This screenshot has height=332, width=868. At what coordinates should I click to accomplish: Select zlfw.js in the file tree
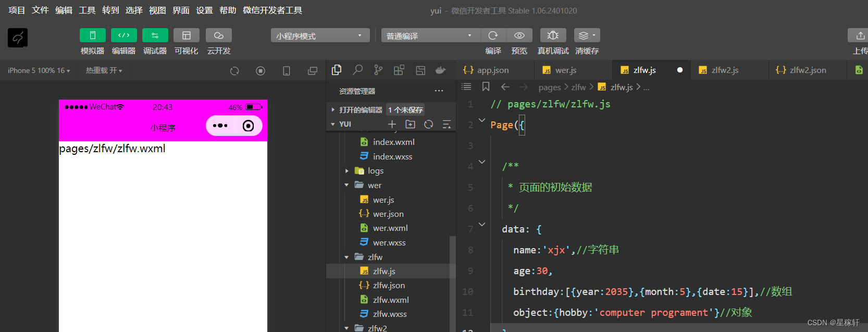(x=391, y=271)
